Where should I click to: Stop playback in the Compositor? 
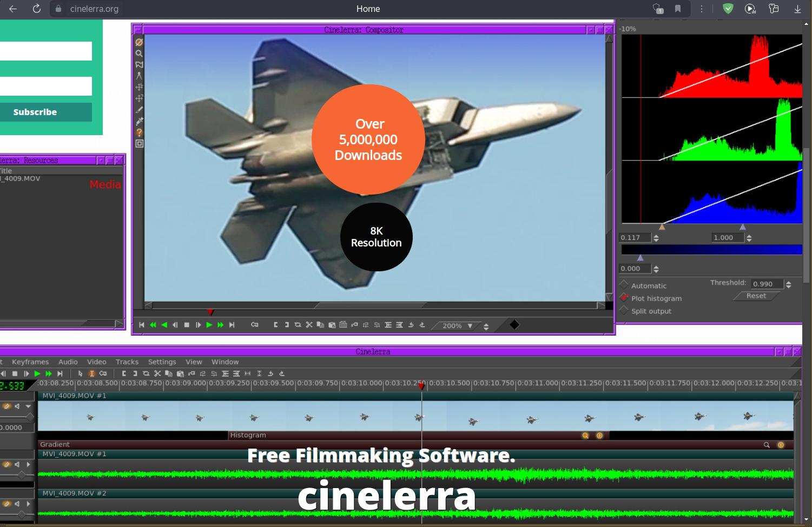[187, 325]
